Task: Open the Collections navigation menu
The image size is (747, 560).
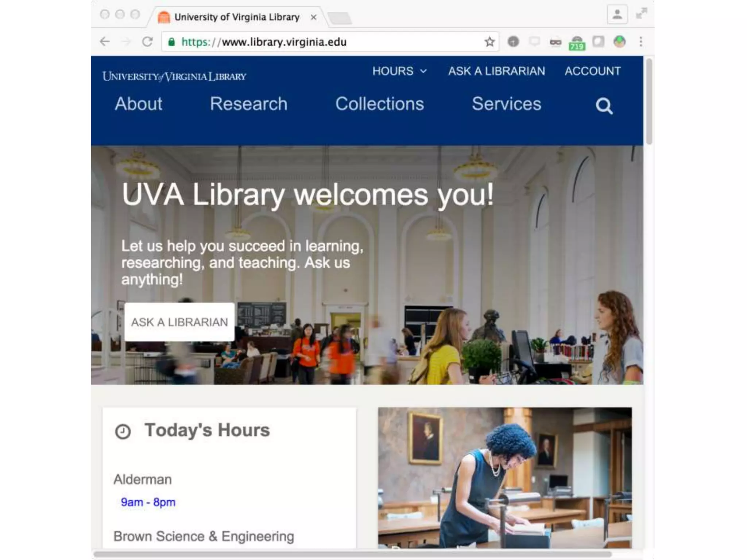Action: [380, 104]
